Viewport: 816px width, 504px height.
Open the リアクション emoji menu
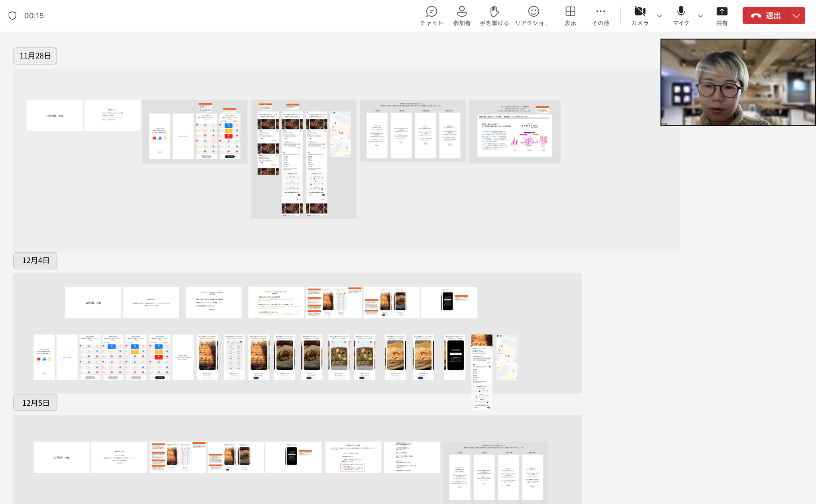click(x=533, y=16)
